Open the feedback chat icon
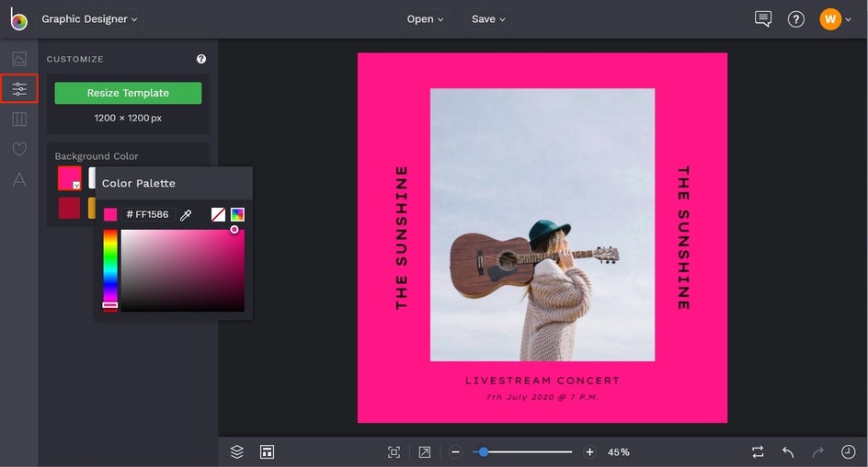This screenshot has width=868, height=467. pyautogui.click(x=763, y=18)
